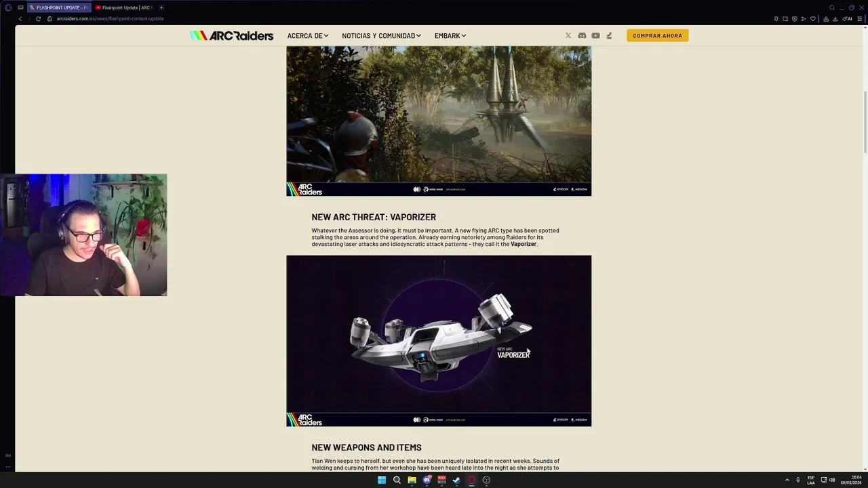Reload the page with refresh icon
The image size is (868, 488).
[x=38, y=18]
